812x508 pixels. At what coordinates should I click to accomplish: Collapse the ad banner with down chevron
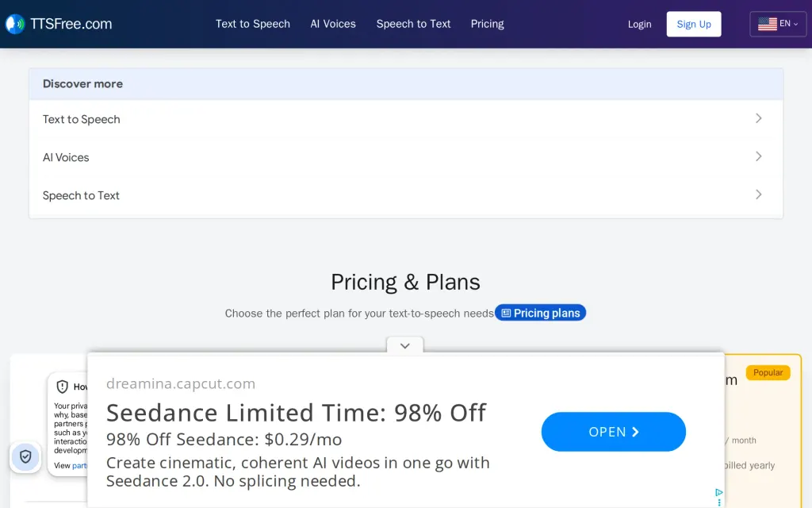point(405,345)
